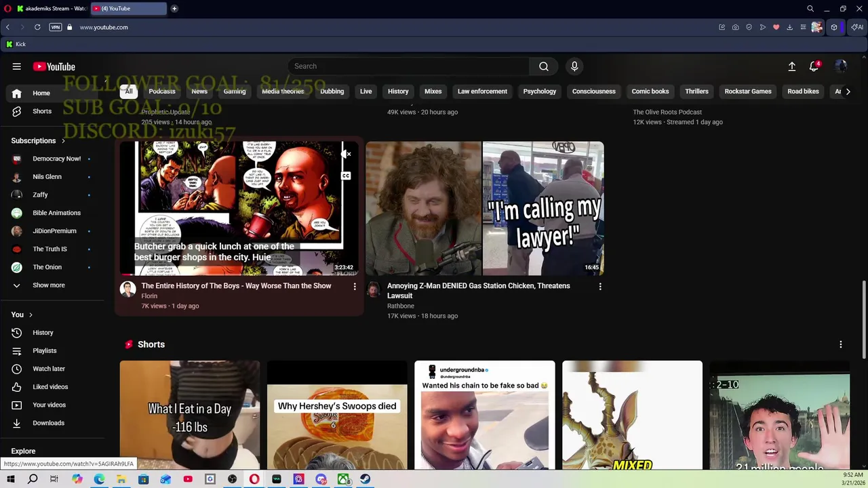Click the YouTube logo
The width and height of the screenshot is (868, 488).
[54, 66]
